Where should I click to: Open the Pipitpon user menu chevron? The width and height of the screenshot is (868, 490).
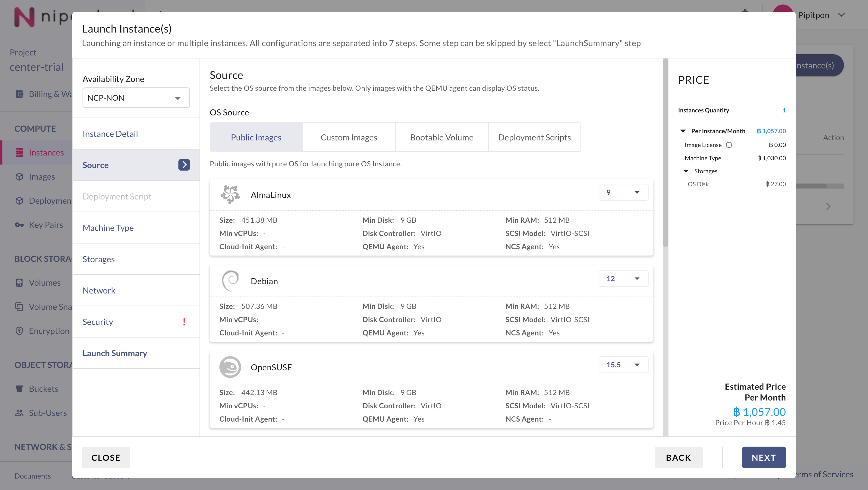coord(841,15)
